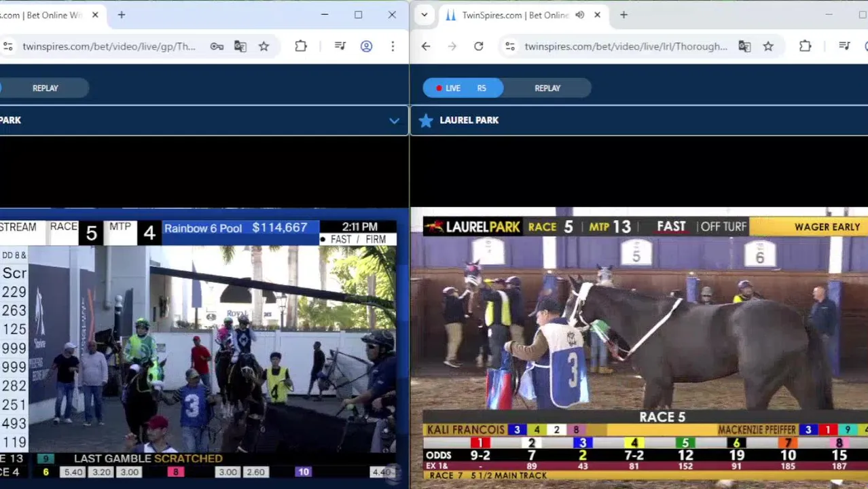868x489 pixels.
Task: Open password manager key icon in left window
Action: [x=217, y=46]
